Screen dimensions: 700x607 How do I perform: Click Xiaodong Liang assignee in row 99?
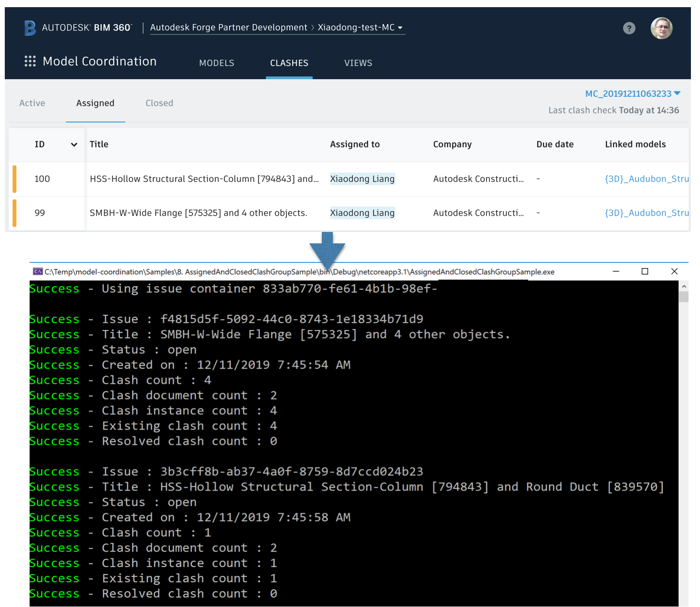pyautogui.click(x=362, y=213)
